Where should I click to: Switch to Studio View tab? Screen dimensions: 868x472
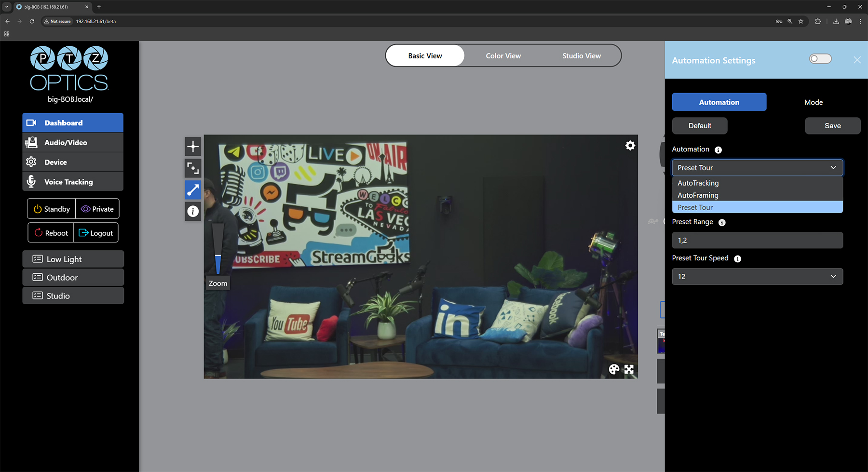582,56
